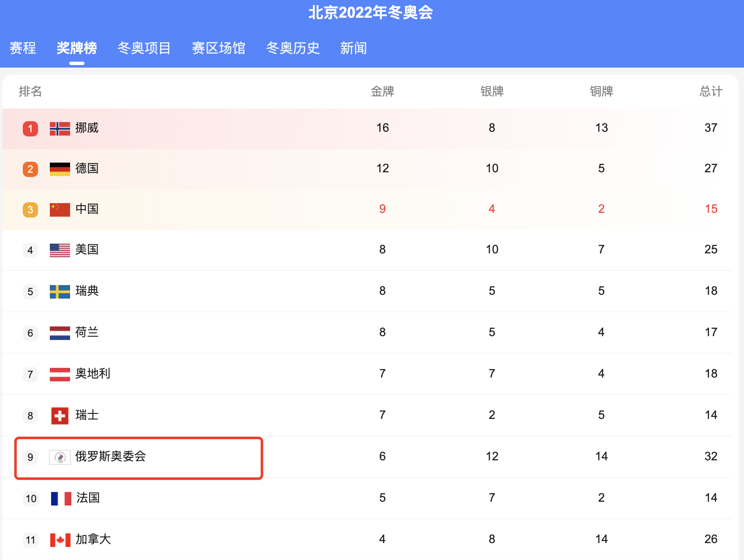Click the Norway flag icon

[x=60, y=128]
